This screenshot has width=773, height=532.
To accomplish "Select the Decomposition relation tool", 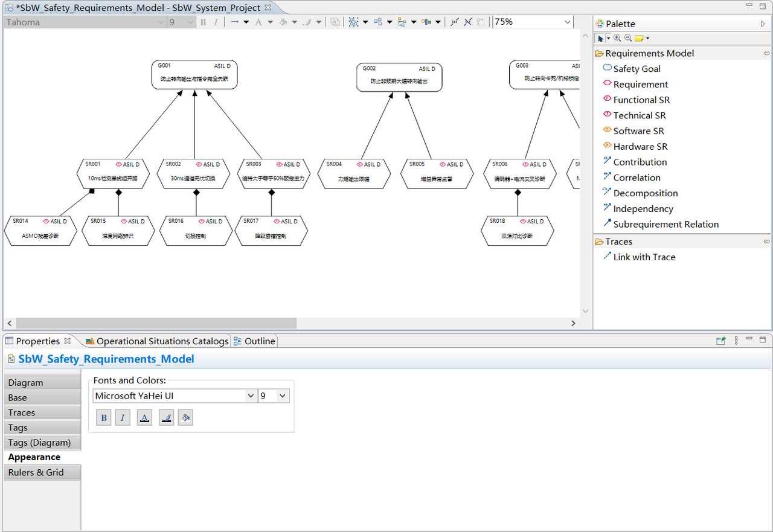I will click(x=640, y=193).
